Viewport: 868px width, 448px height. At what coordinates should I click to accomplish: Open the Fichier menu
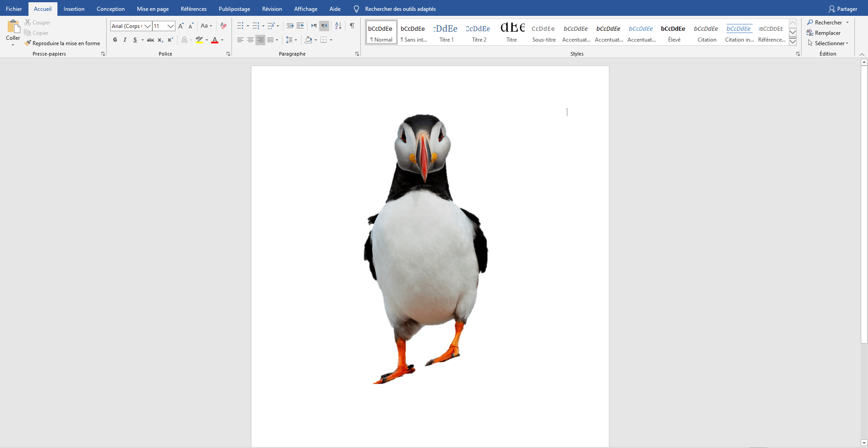[14, 9]
